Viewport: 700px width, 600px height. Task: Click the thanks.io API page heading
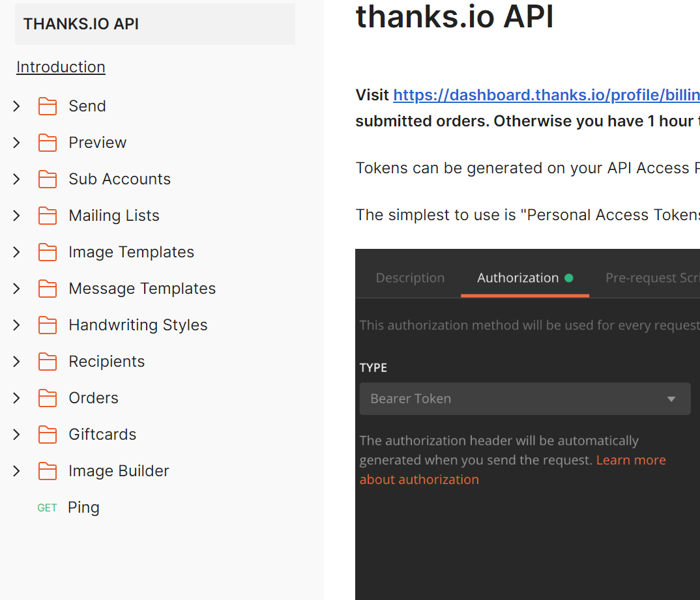[454, 16]
